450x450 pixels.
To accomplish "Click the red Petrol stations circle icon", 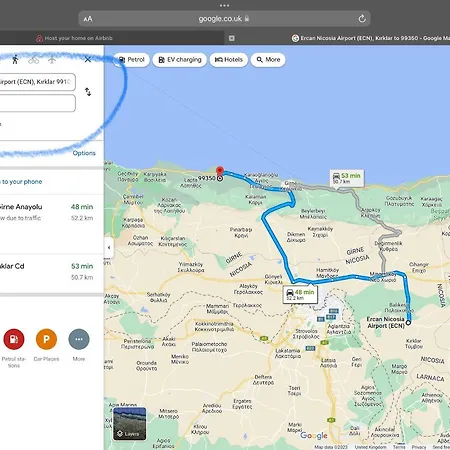I will 14,339.
